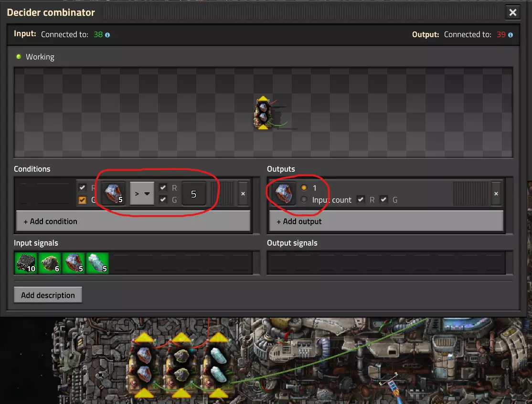Open the comparator operator dropdown
The image size is (532, 404).
pyautogui.click(x=142, y=194)
